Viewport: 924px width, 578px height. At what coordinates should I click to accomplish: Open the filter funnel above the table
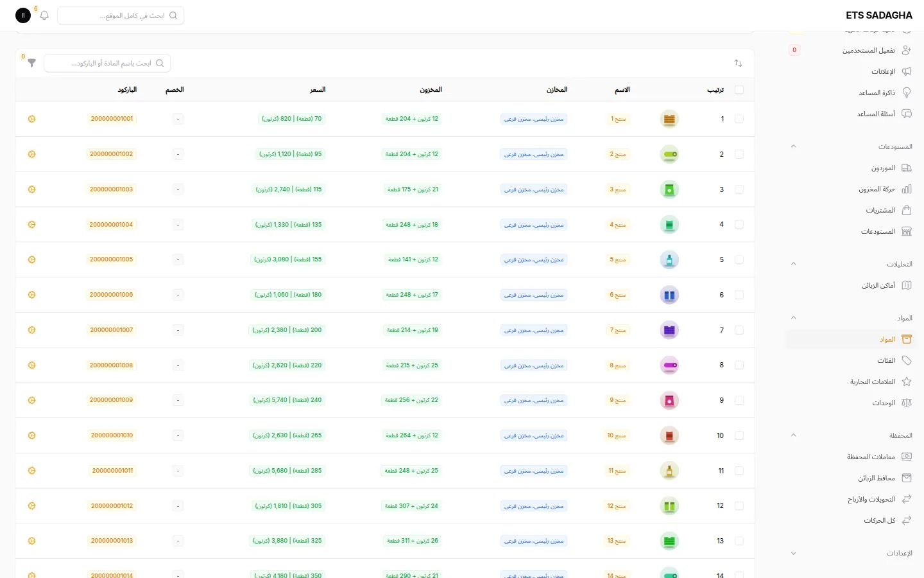click(x=31, y=63)
